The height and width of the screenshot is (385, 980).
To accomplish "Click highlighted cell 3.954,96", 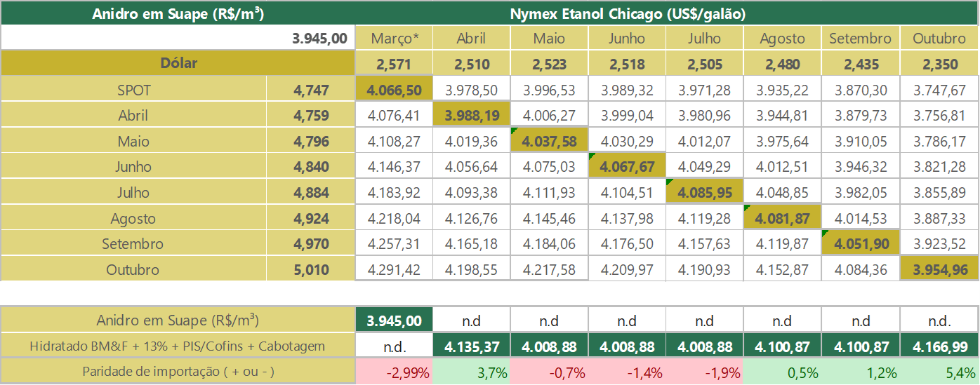I will point(939,270).
